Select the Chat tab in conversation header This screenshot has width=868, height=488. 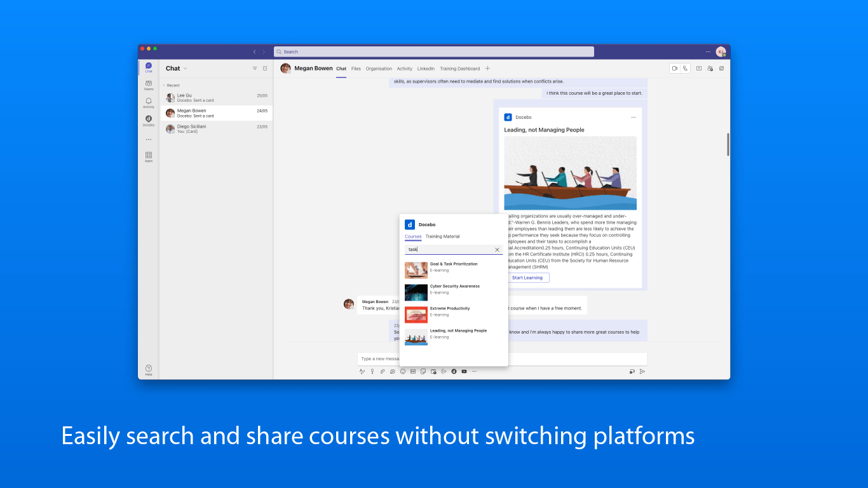pyautogui.click(x=341, y=69)
